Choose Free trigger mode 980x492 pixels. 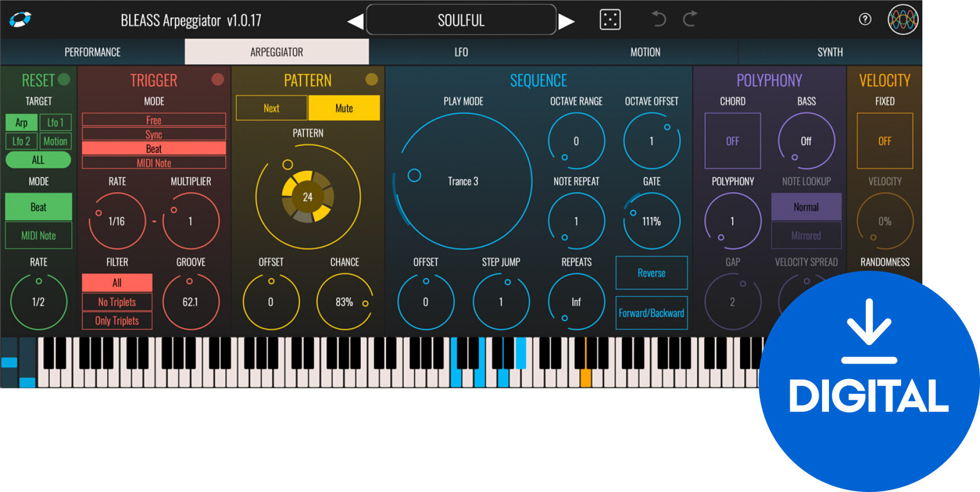point(154,120)
